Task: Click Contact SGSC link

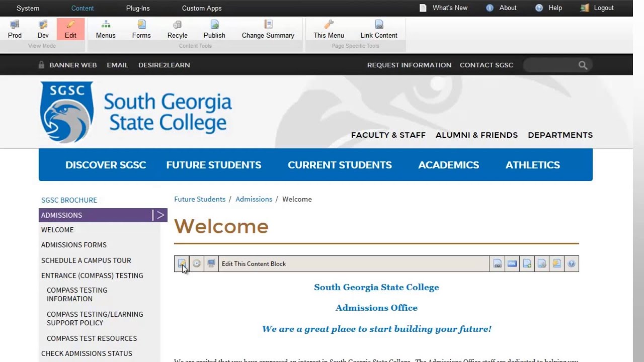Action: tap(487, 65)
